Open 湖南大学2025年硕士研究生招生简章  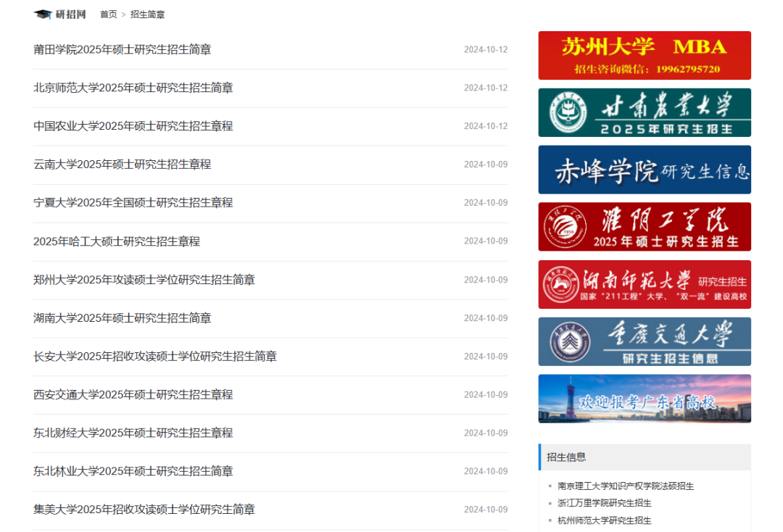(x=123, y=318)
